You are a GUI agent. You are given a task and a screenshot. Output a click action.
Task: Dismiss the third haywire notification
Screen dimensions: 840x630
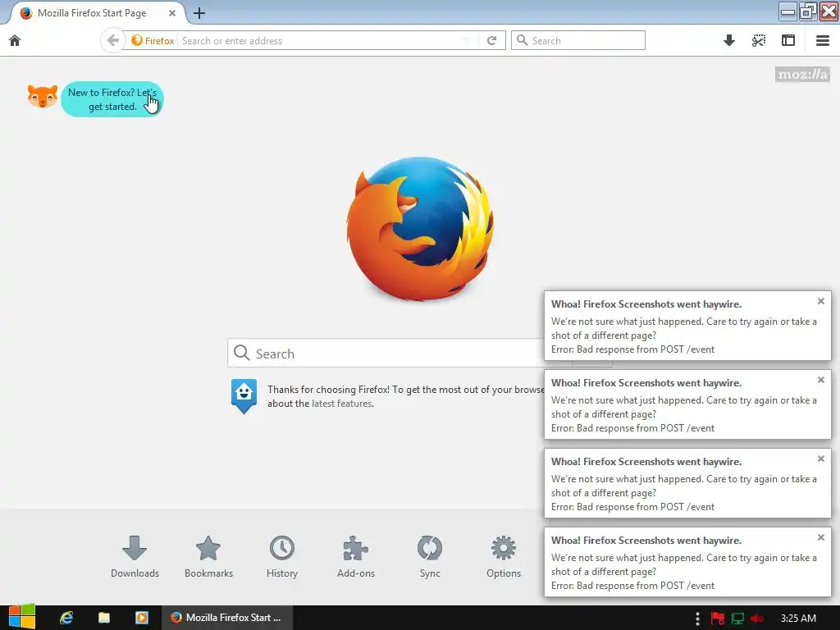[x=820, y=459]
